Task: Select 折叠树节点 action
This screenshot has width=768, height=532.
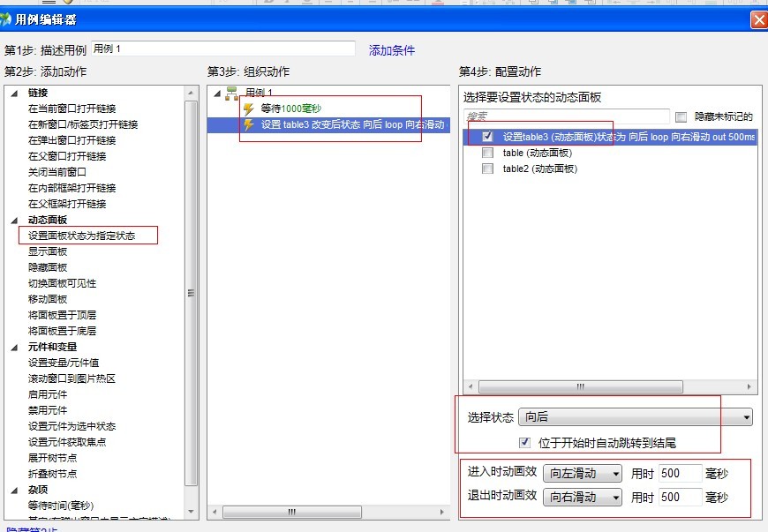Action: 52,474
